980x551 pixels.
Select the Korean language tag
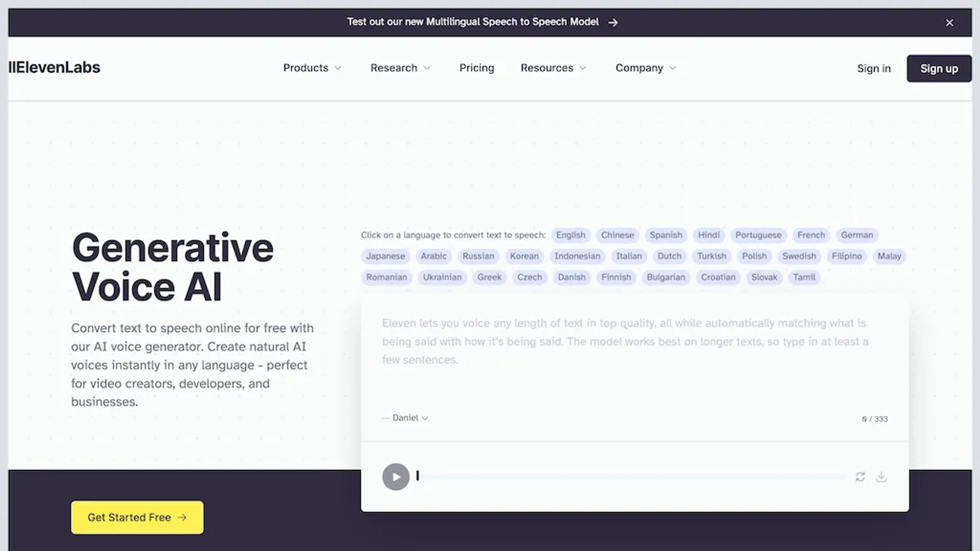click(x=524, y=256)
